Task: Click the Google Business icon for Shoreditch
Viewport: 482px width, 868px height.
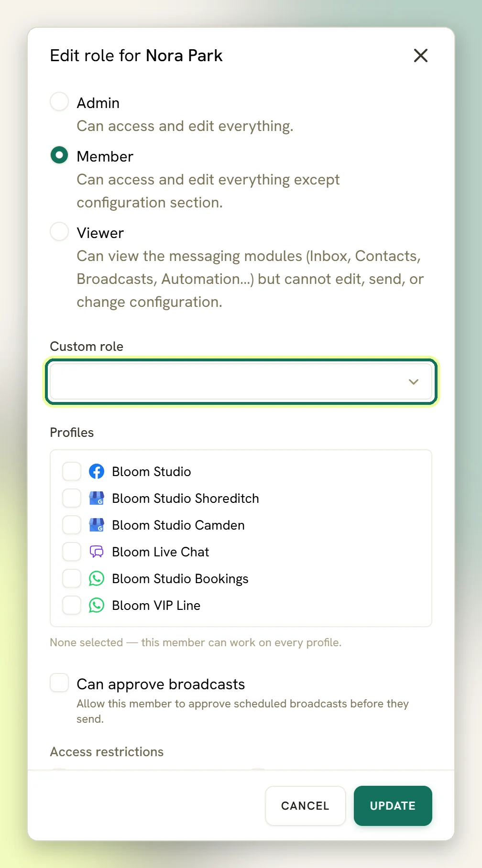Action: (97, 498)
